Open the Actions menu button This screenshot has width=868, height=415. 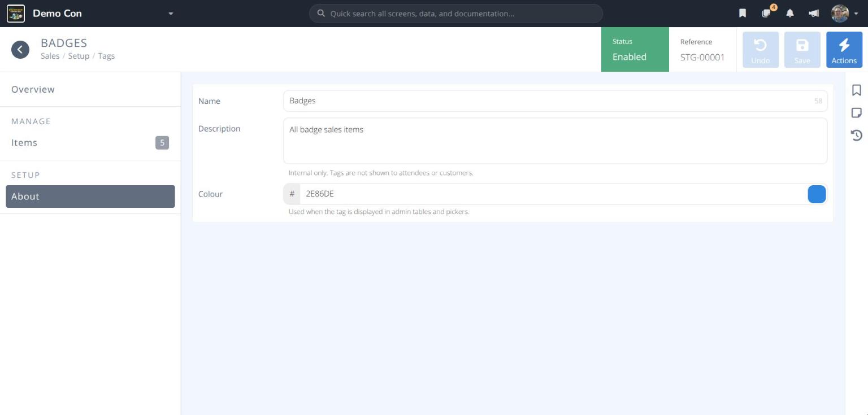844,50
